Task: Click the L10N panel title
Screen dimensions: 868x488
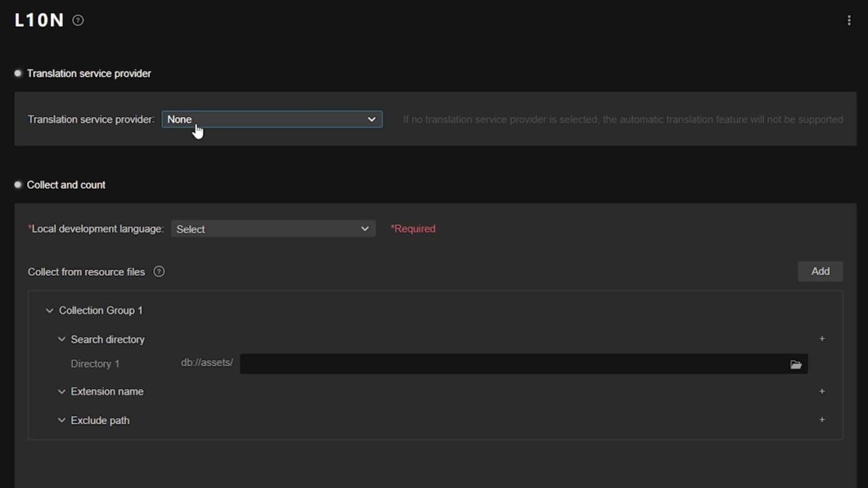Action: point(39,21)
